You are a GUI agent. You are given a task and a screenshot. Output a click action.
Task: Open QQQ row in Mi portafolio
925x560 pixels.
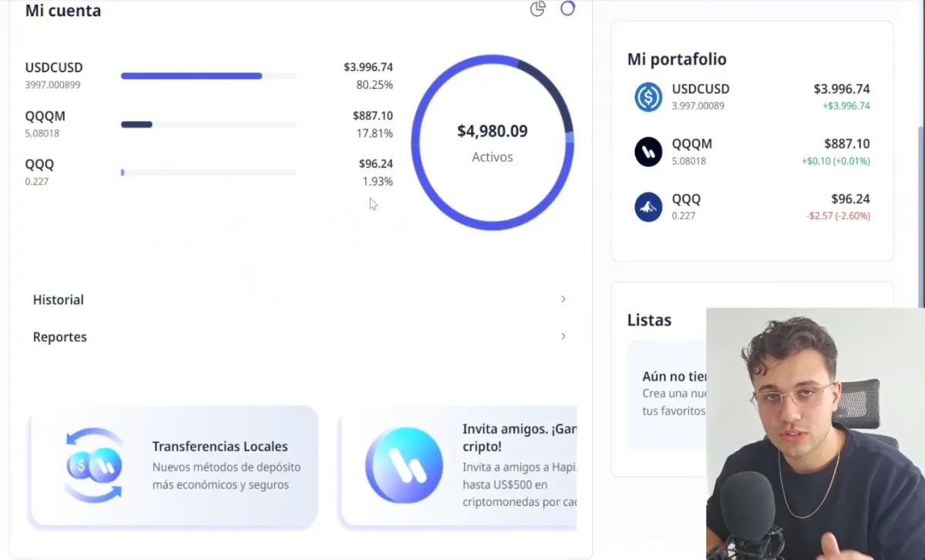tap(752, 207)
